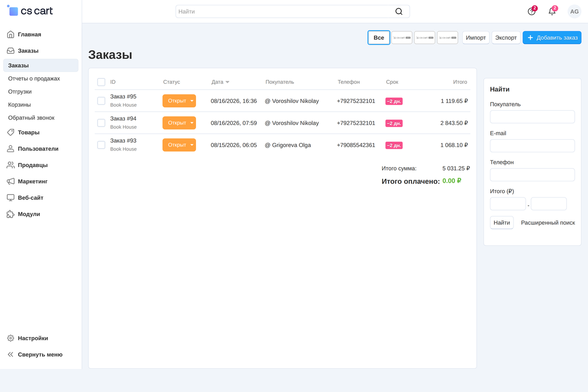
Task: Open the notifications bell
Action: click(552, 11)
